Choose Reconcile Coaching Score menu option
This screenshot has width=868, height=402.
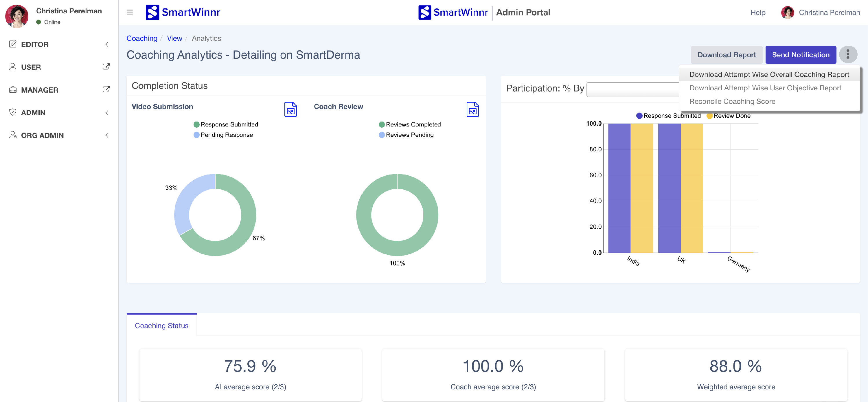click(732, 101)
